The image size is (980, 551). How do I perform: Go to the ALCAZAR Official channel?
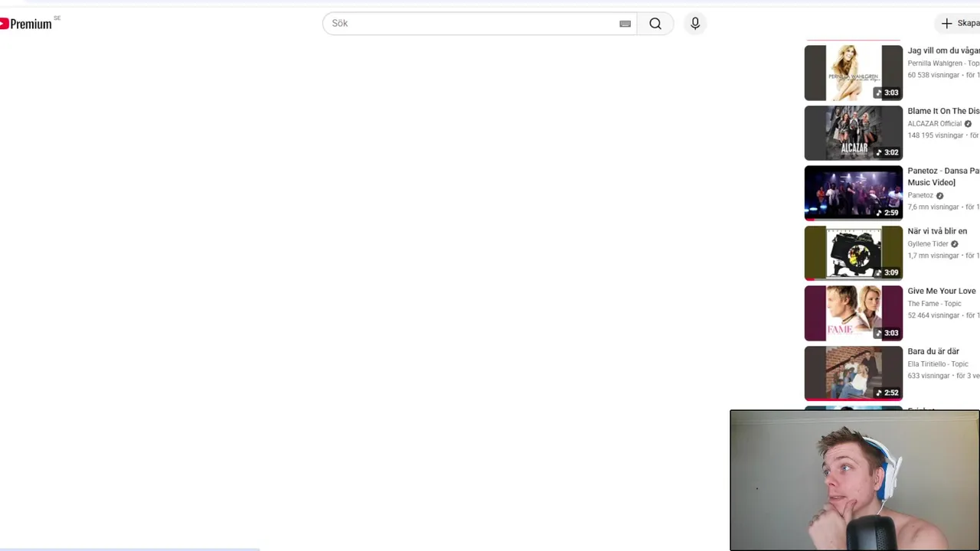(x=934, y=124)
